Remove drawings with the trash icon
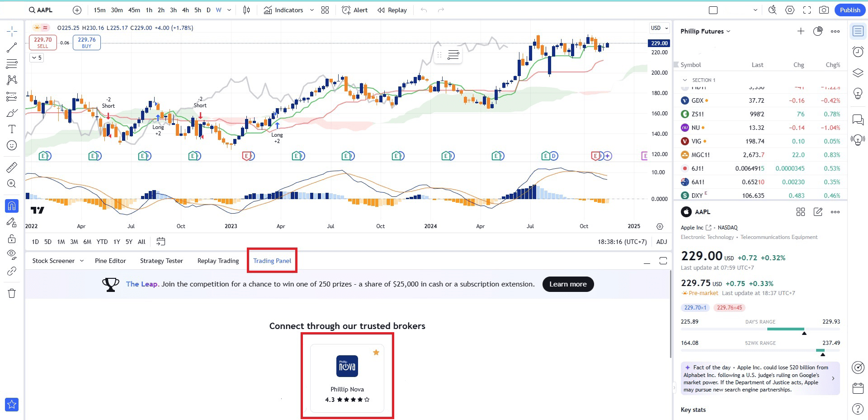 (12, 293)
